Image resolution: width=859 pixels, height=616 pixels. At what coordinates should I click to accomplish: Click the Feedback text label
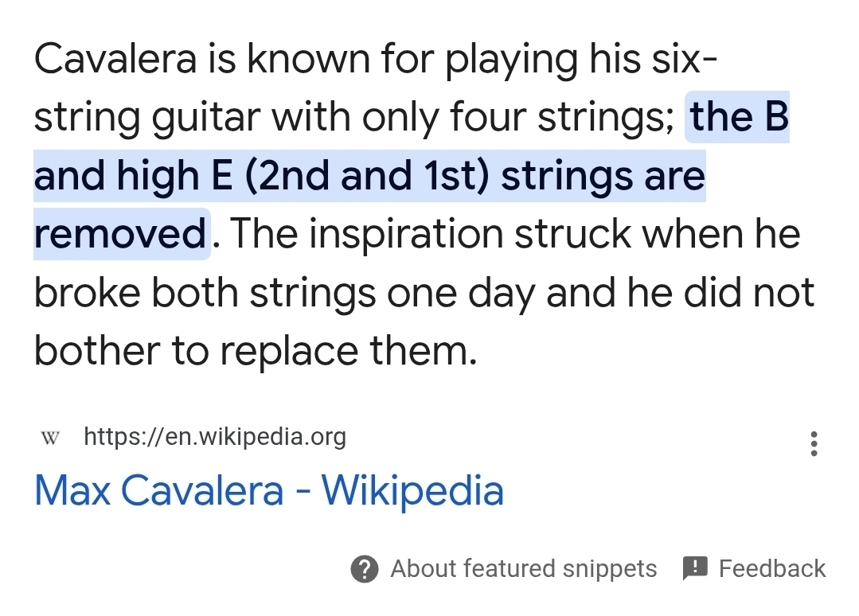click(x=771, y=568)
